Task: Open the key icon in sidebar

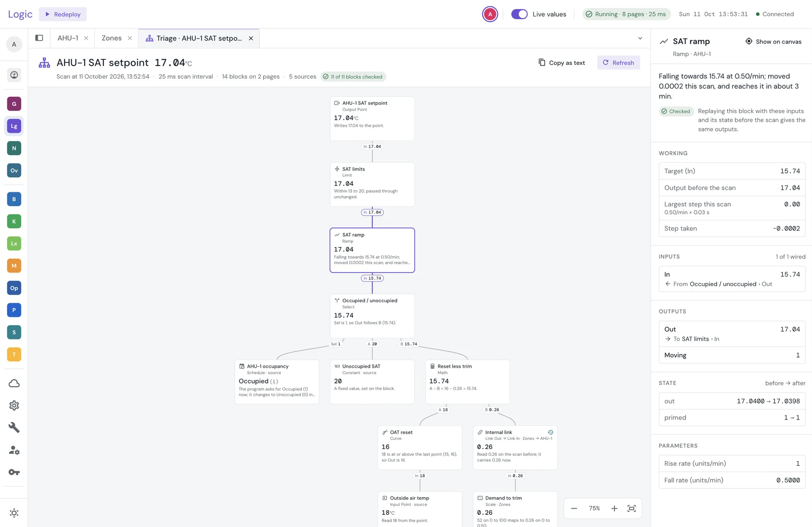Action: 14,472
